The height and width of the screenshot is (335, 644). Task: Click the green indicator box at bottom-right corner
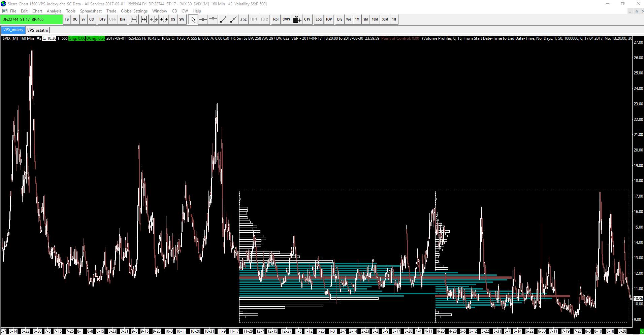pyautogui.click(x=642, y=331)
